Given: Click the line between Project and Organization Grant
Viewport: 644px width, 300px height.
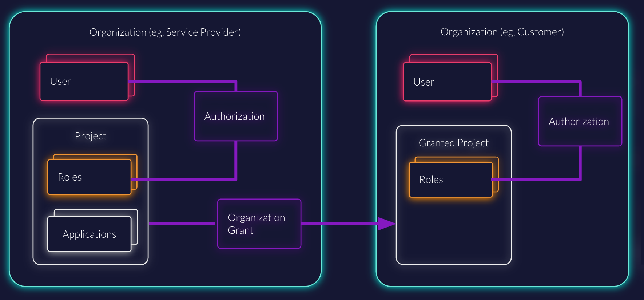Looking at the screenshot, I should (x=182, y=224).
